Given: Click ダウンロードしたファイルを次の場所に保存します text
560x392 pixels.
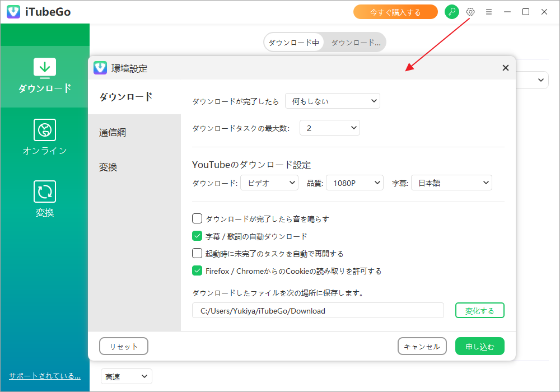Looking at the screenshot, I should click(278, 293).
